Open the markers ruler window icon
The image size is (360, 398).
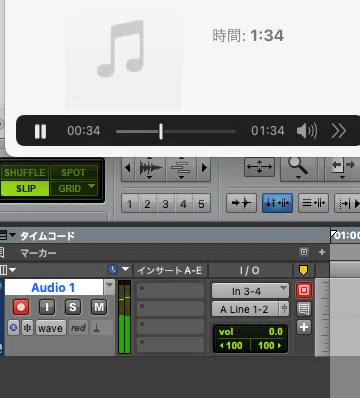point(304,252)
